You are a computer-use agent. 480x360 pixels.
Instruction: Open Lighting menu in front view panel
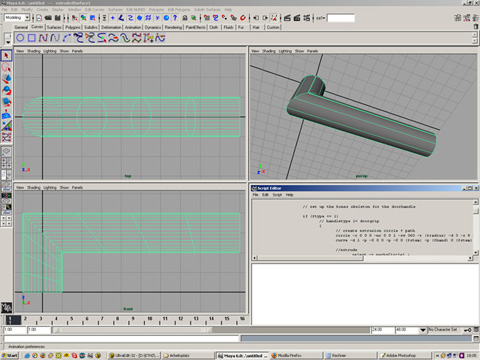50,188
